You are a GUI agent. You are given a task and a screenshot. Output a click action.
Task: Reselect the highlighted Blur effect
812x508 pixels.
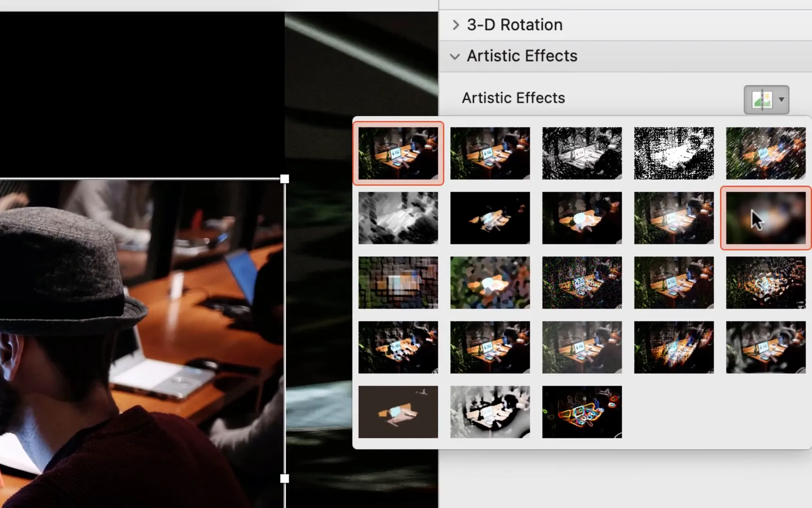pos(766,218)
